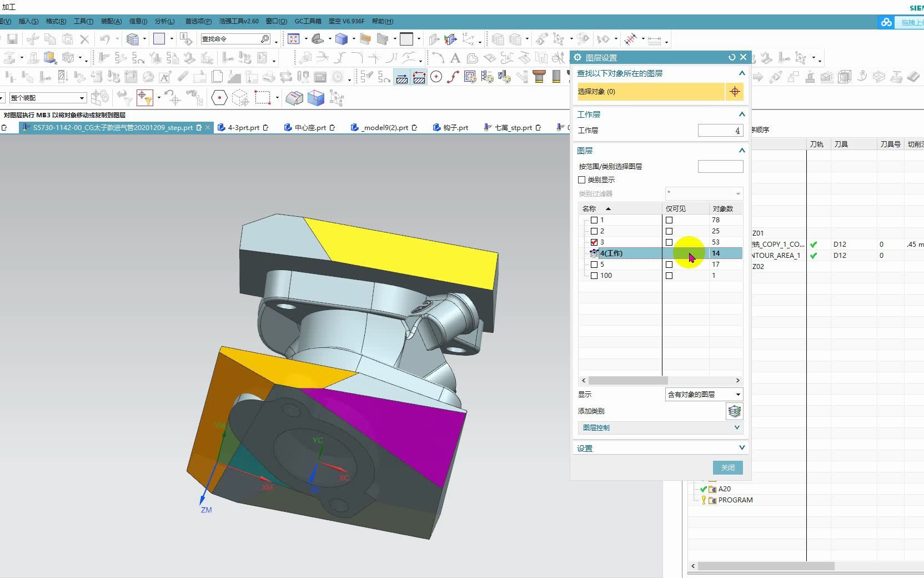Click the 选择对象 (0) selection field
Image resolution: width=924 pixels, height=578 pixels.
[x=651, y=92]
